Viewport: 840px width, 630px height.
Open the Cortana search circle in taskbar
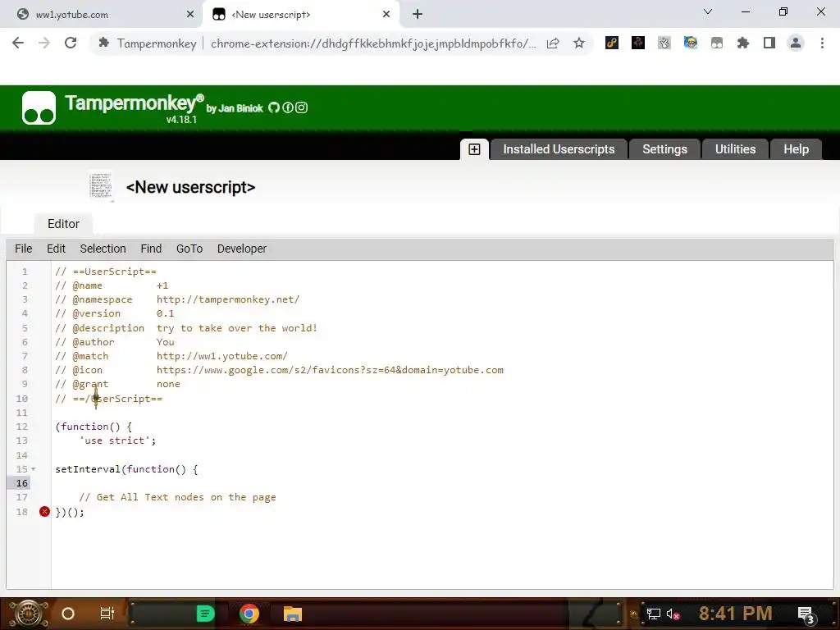coord(68,614)
